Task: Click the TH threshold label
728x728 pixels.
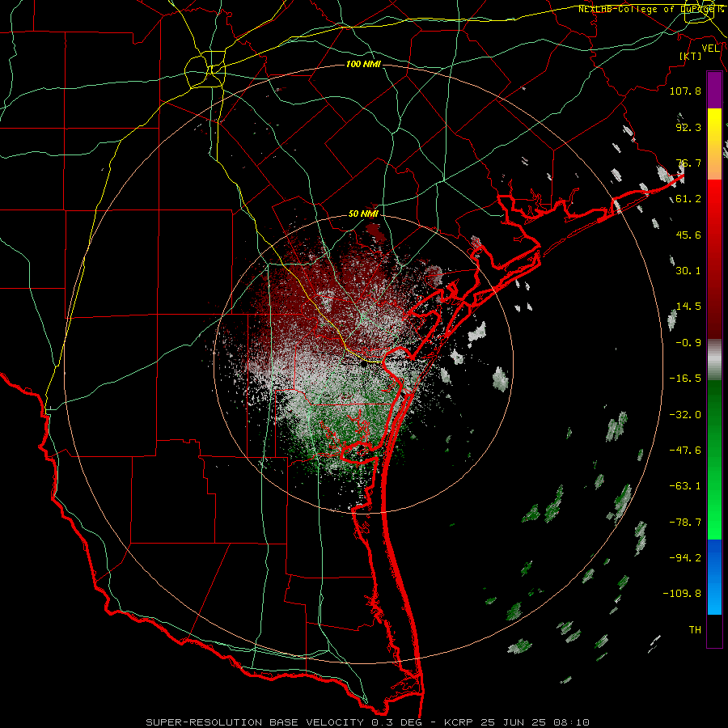Action: coord(695,630)
